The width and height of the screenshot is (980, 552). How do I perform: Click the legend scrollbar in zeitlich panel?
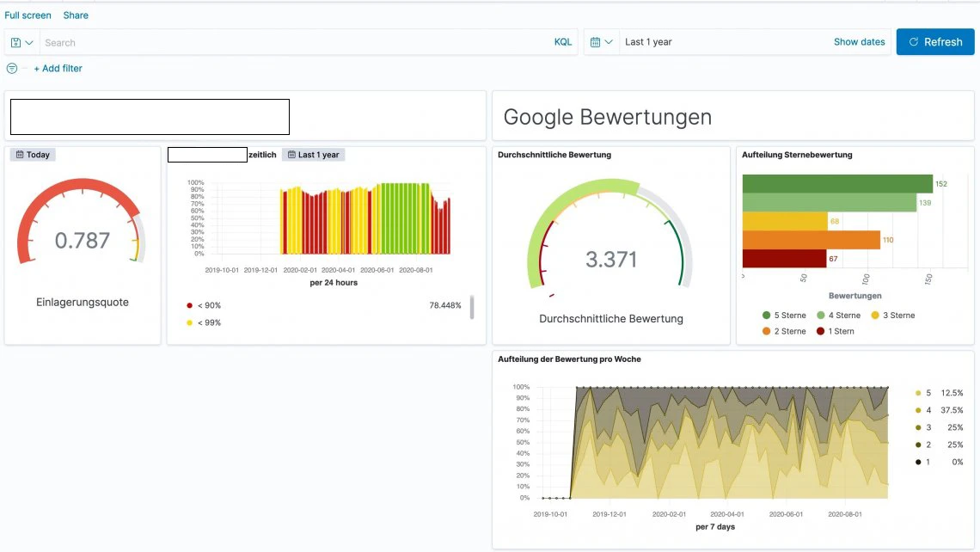coord(472,307)
